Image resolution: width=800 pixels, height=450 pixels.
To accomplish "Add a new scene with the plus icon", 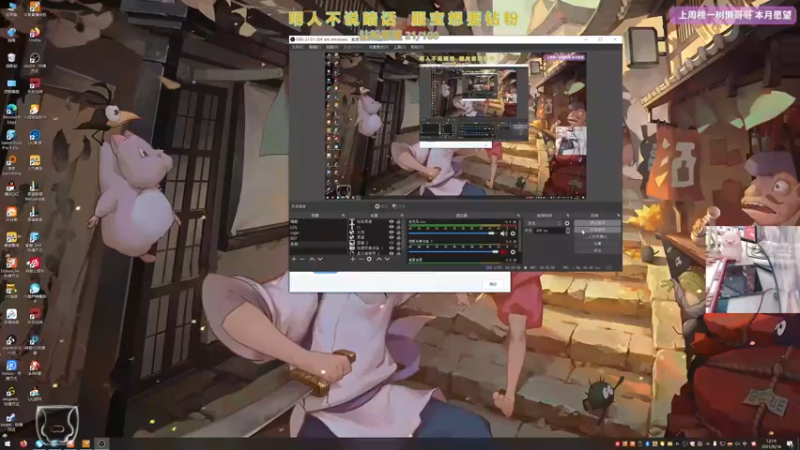I will click(x=294, y=259).
